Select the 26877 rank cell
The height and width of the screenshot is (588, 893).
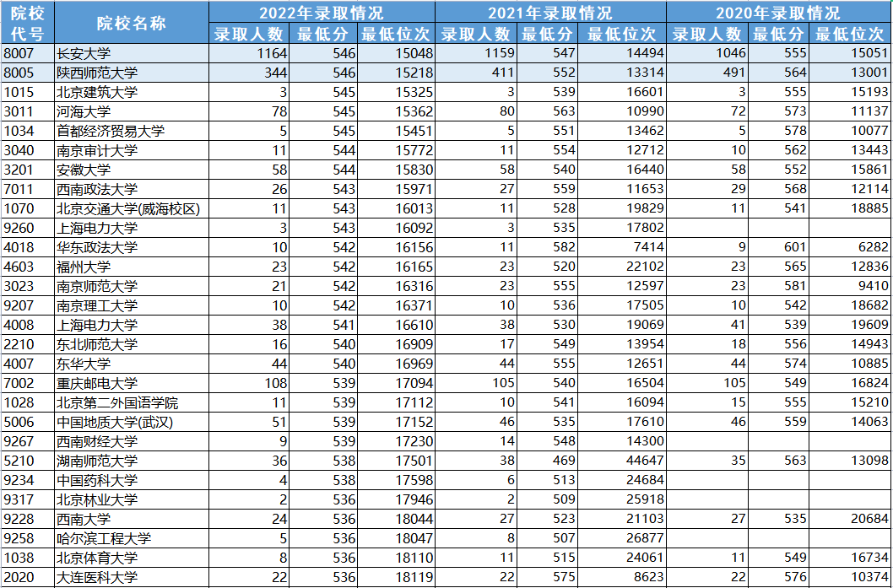click(622, 538)
